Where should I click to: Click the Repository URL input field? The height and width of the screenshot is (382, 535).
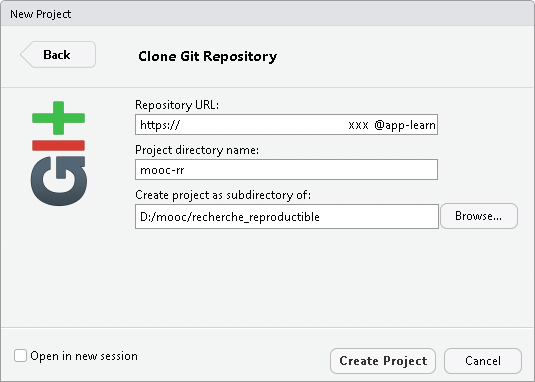286,125
